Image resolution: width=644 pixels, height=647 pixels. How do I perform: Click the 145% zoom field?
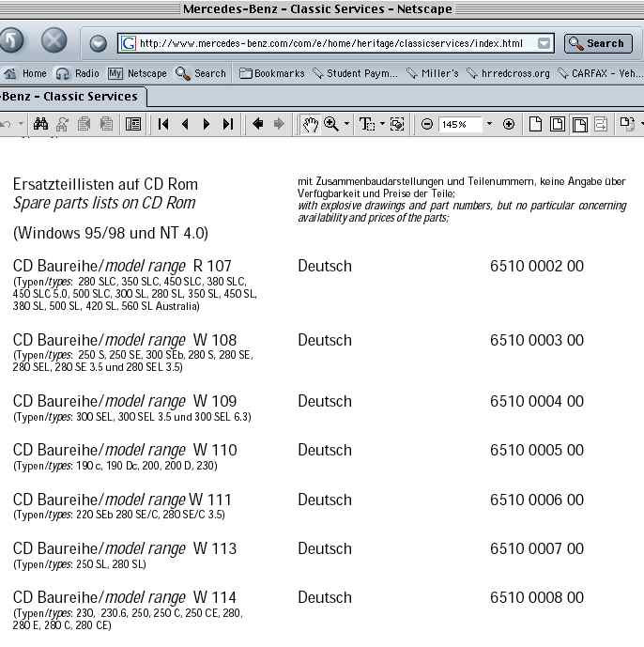(x=460, y=124)
